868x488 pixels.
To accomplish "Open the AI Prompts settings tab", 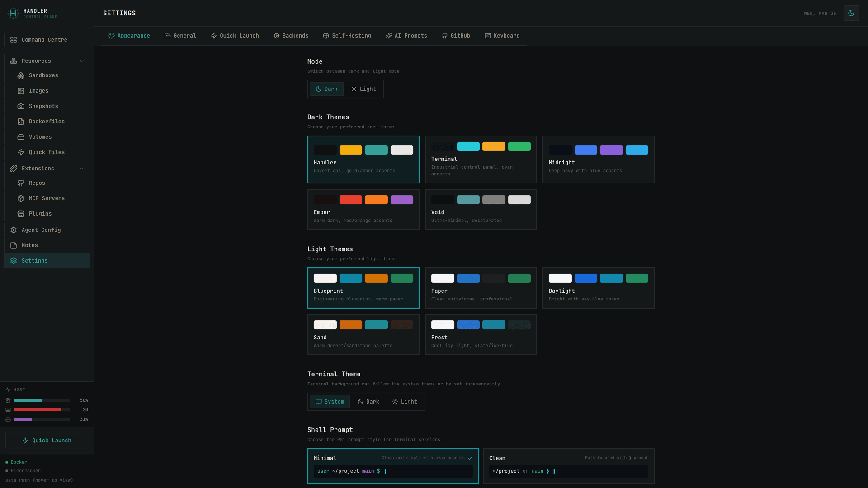I will click(406, 35).
